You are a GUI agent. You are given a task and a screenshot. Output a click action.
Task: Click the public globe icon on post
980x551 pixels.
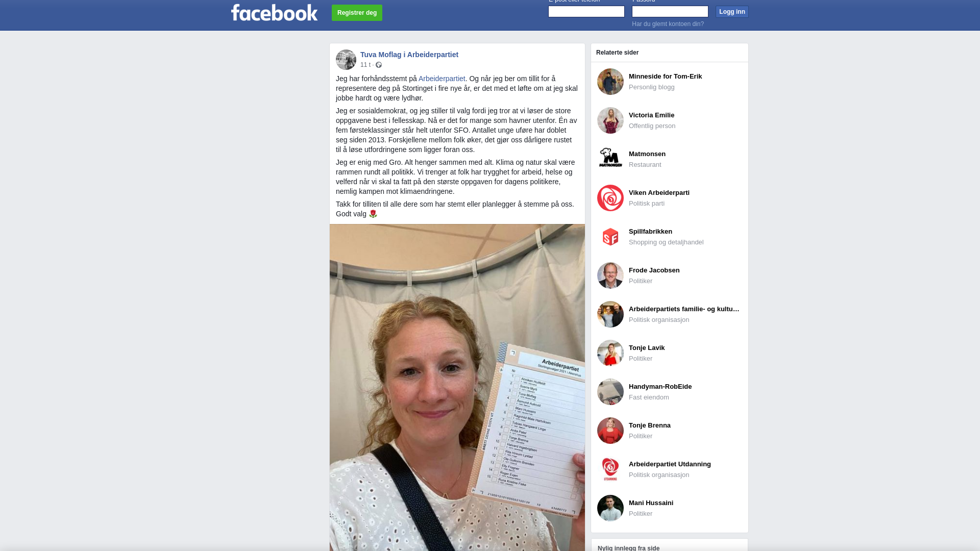(379, 65)
